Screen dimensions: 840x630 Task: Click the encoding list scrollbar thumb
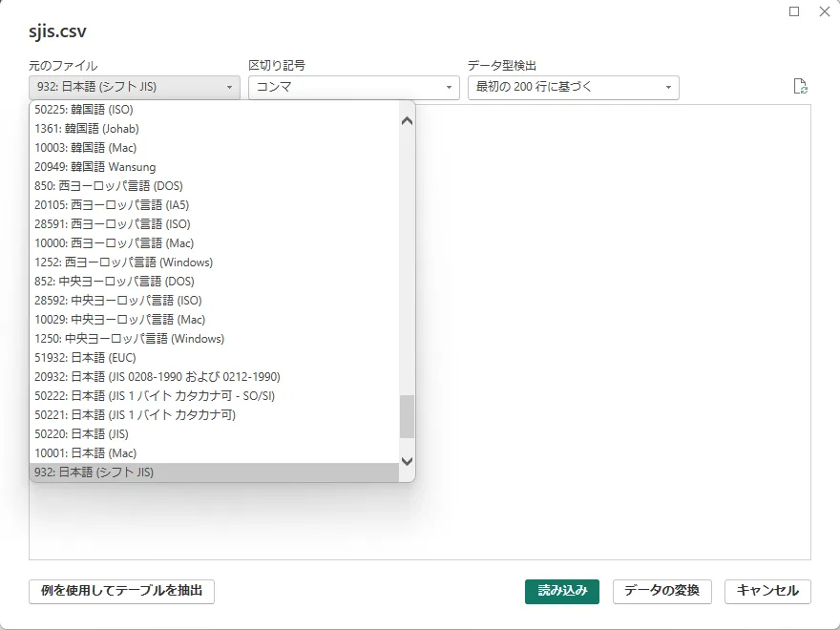point(408,416)
